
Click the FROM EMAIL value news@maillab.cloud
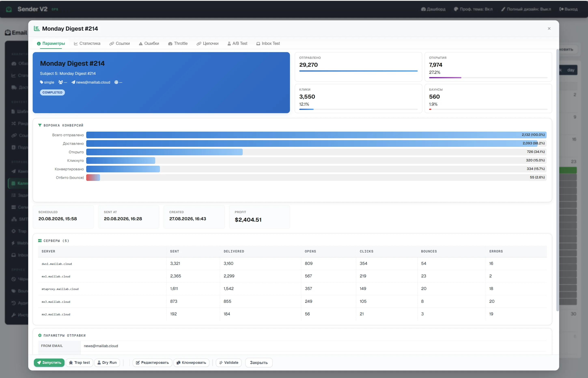pos(101,346)
